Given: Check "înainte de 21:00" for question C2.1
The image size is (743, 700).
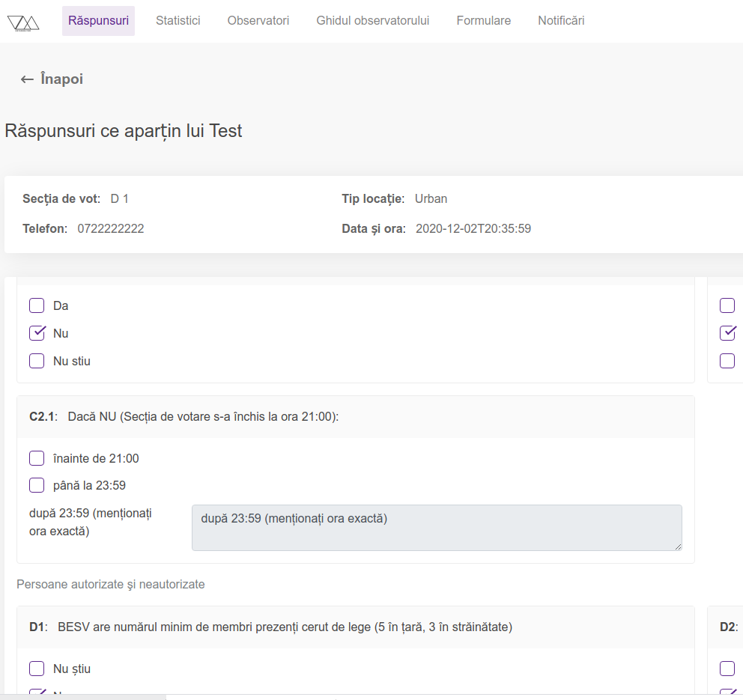Looking at the screenshot, I should 37,457.
